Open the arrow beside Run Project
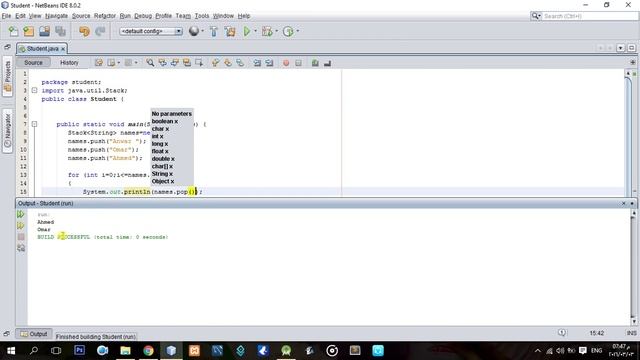Screen dimensions: 640x360 (256, 31)
